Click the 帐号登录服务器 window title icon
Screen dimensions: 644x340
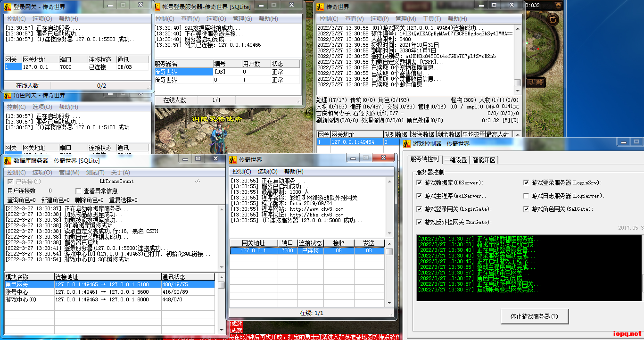click(x=158, y=7)
